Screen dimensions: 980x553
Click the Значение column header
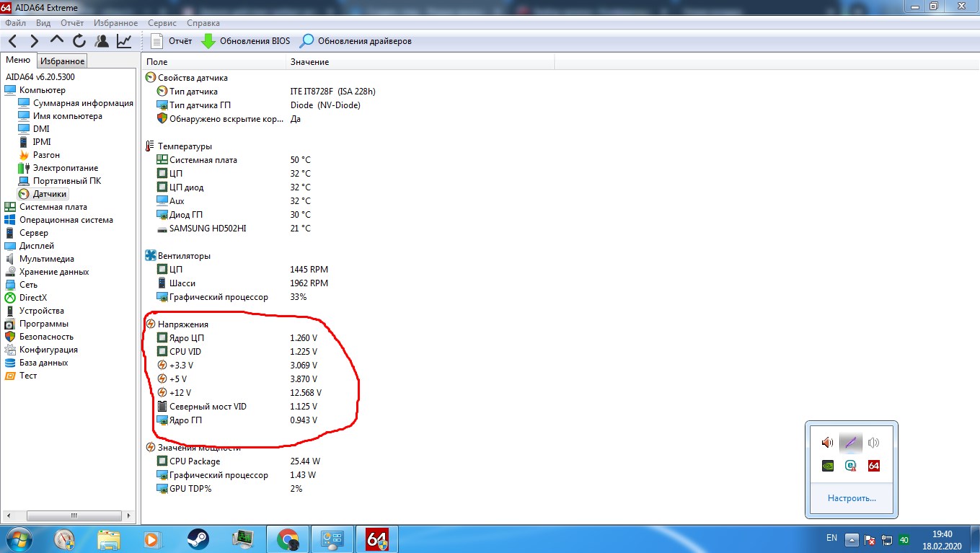420,62
